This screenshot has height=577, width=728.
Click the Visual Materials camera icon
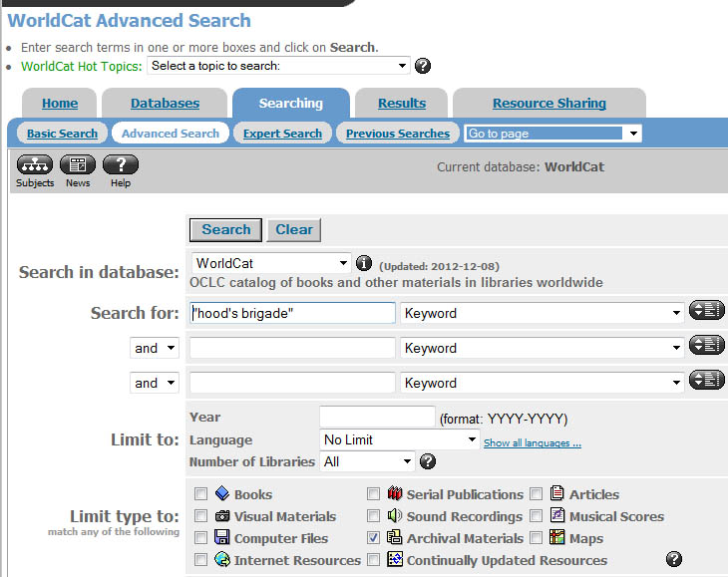tap(222, 516)
